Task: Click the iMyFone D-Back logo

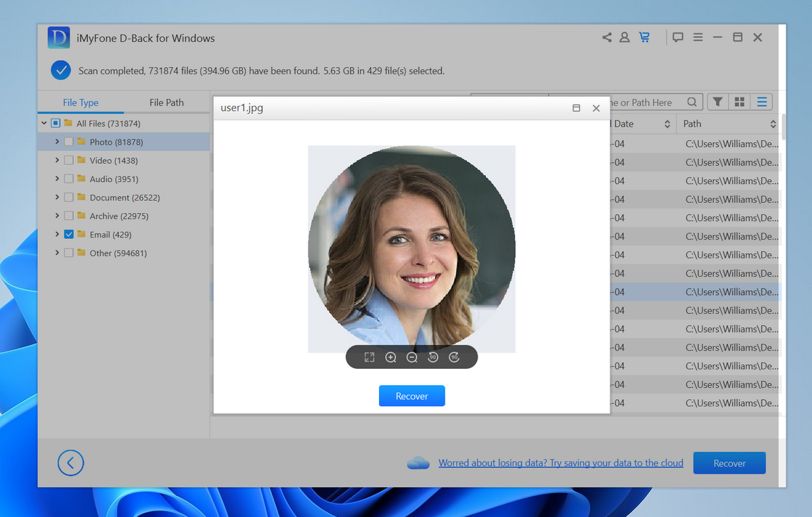Action: point(59,38)
